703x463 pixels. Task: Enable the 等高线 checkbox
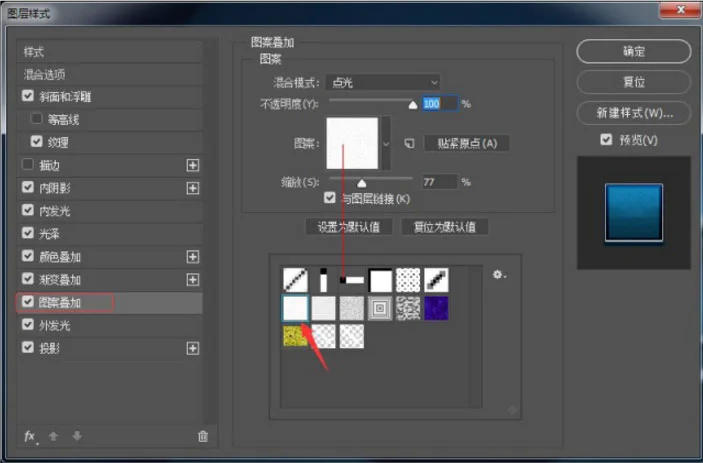click(x=36, y=119)
